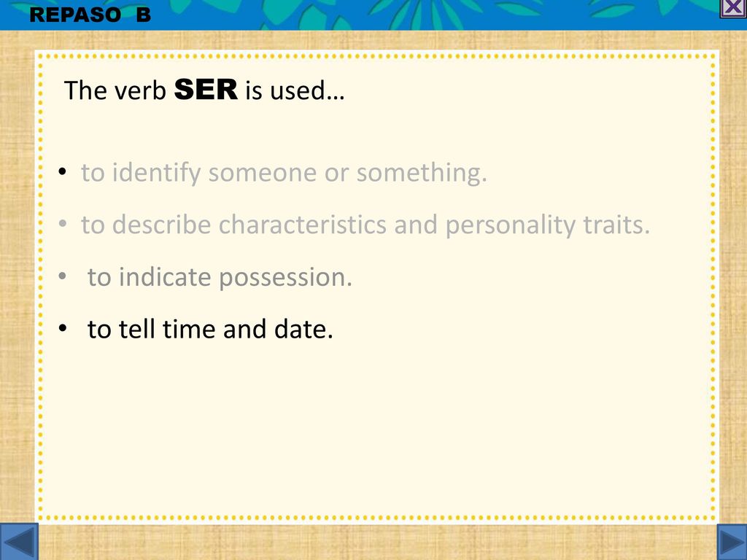This screenshot has height=560, width=747.
Task: Click the bullet before "to identify someone"
Action: point(63,172)
